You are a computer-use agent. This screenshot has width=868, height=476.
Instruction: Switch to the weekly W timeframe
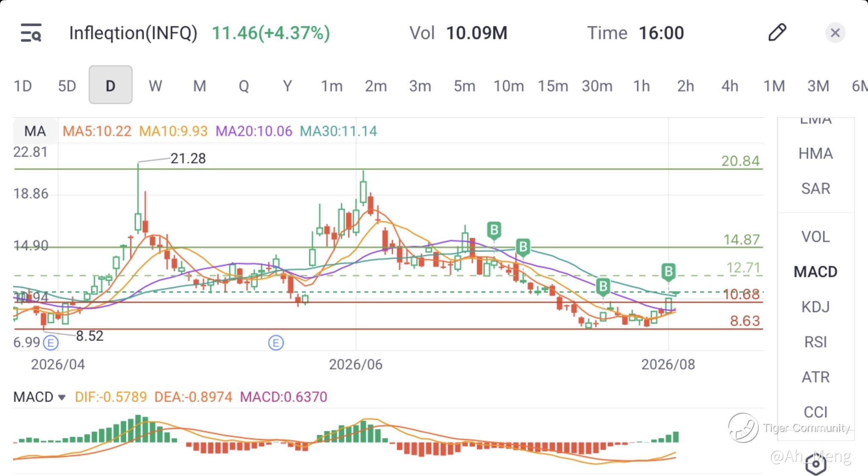[x=155, y=86]
